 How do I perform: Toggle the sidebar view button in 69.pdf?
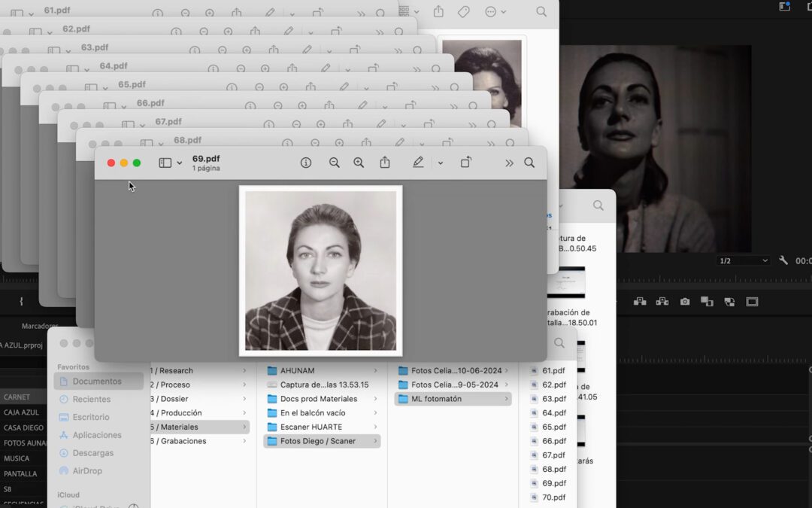165,163
